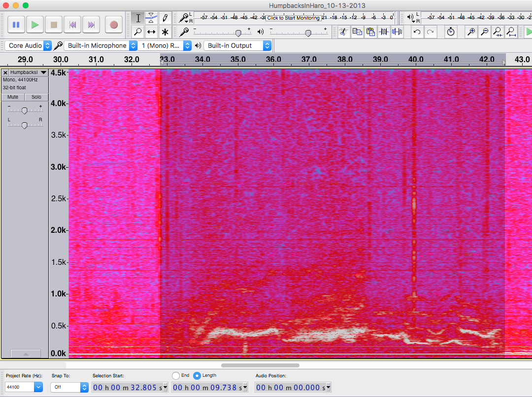Select the Draw pencil tool
The width and height of the screenshot is (532, 397).
165,18
